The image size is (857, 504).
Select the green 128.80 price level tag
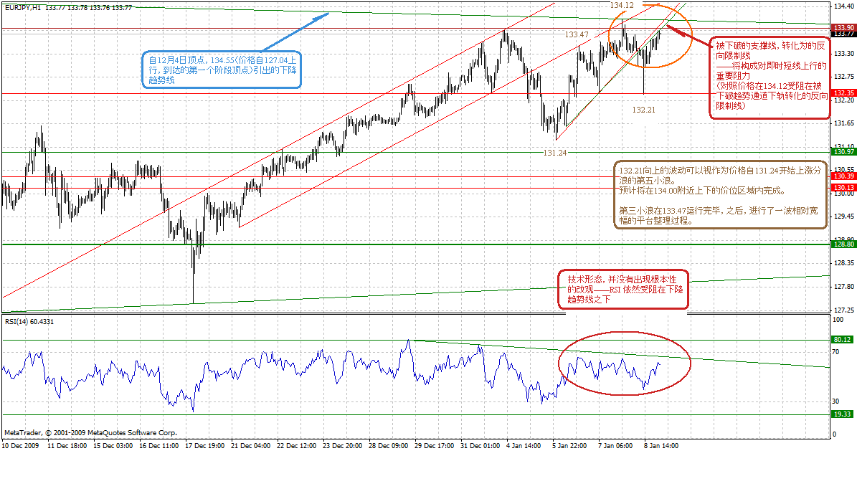[843, 244]
